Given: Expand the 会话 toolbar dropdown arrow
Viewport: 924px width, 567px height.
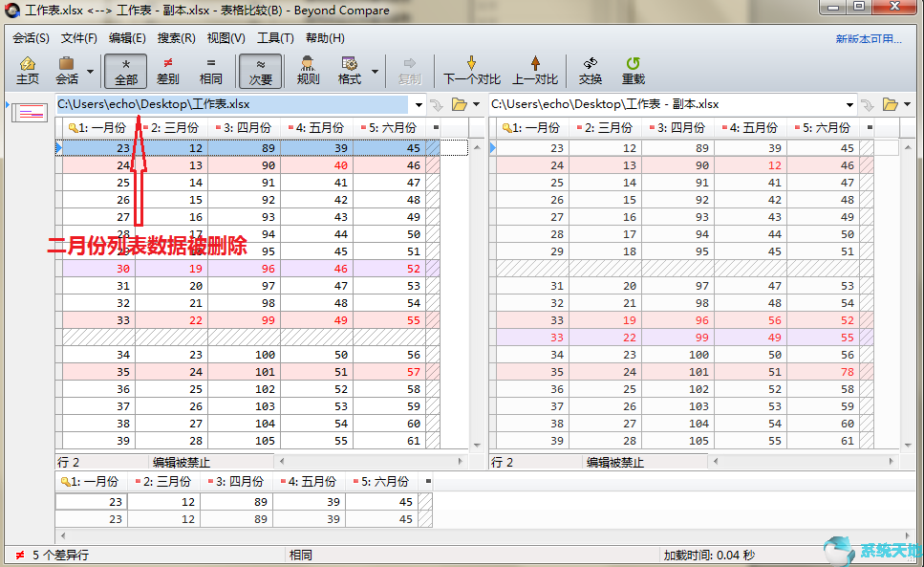Looking at the screenshot, I should (90, 72).
